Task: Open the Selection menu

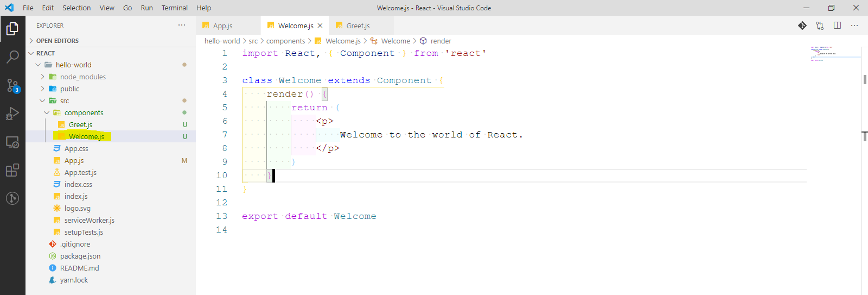Action: 76,8
